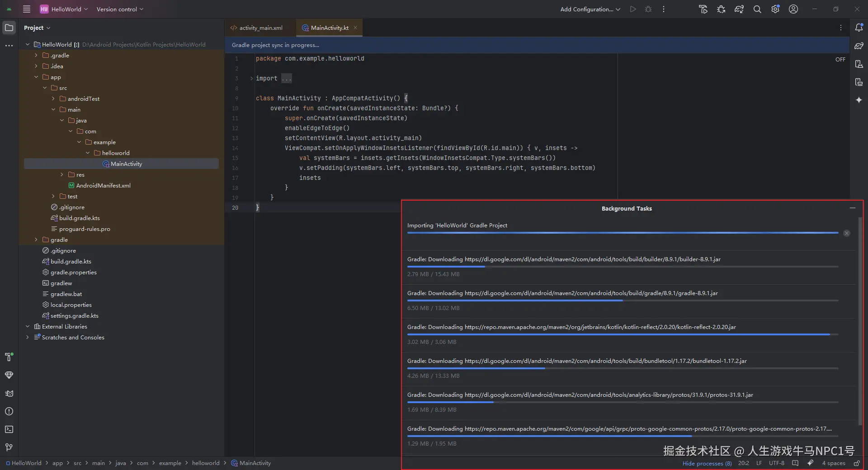
Task: Open the Logcat tool window icon
Action: [9, 393]
